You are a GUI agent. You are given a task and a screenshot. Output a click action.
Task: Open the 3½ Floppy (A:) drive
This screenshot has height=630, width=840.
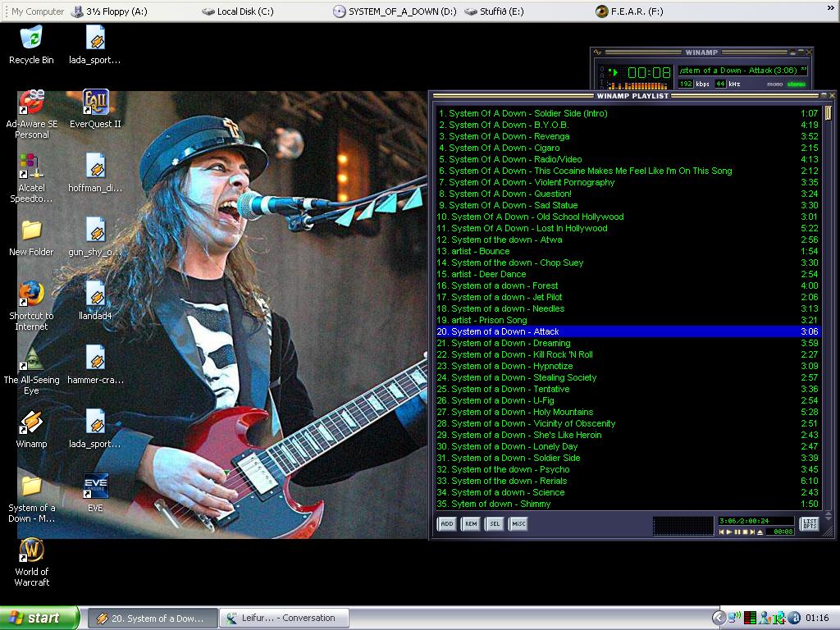click(x=109, y=11)
